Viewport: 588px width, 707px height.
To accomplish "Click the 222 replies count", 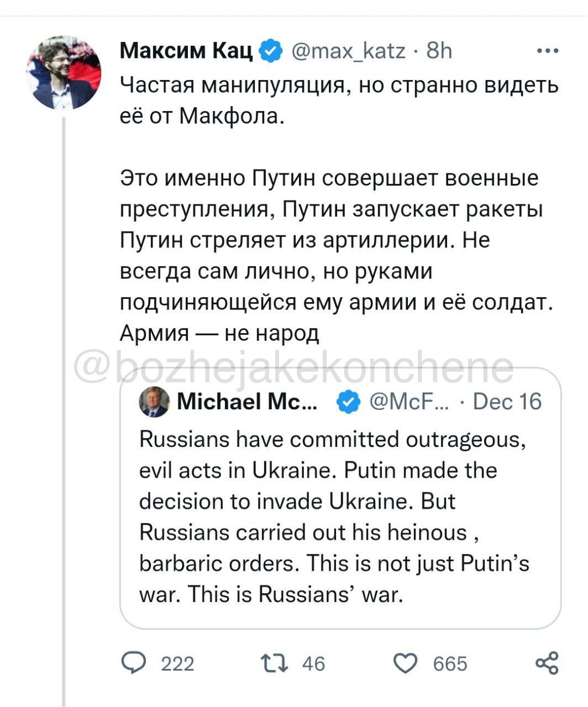I will 177,663.
